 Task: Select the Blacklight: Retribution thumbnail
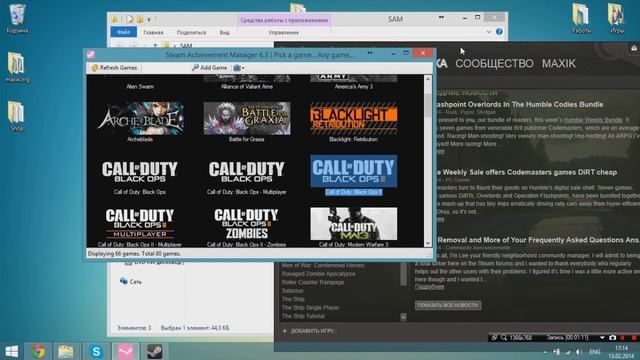coord(353,118)
